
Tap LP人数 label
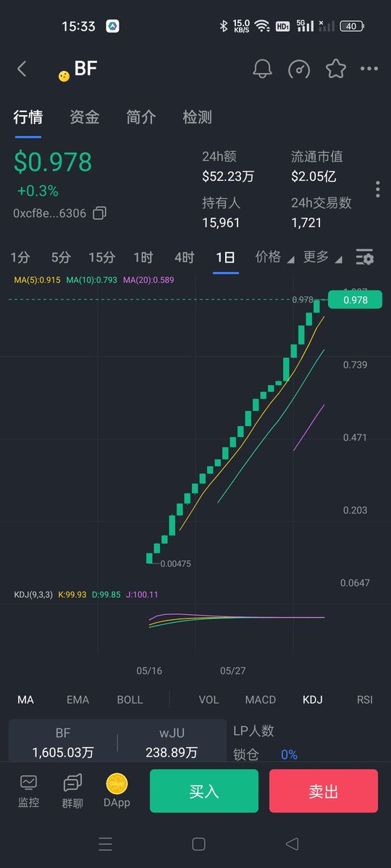253,731
